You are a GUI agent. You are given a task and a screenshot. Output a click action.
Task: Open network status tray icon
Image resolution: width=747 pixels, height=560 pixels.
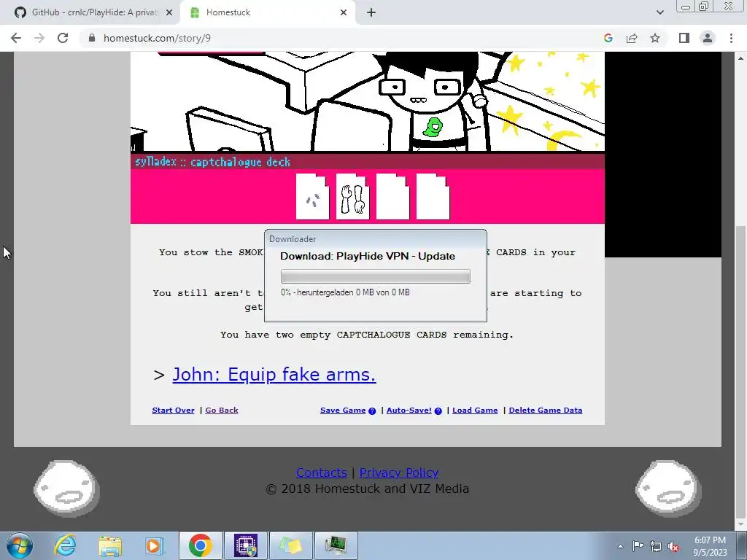click(656, 546)
